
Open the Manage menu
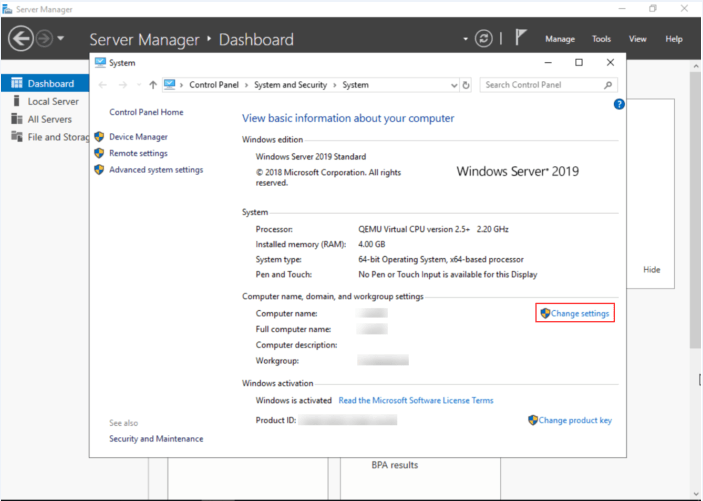pyautogui.click(x=560, y=39)
